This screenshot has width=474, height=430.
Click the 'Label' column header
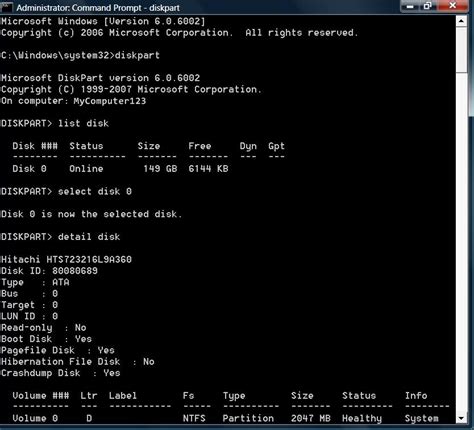click(123, 396)
